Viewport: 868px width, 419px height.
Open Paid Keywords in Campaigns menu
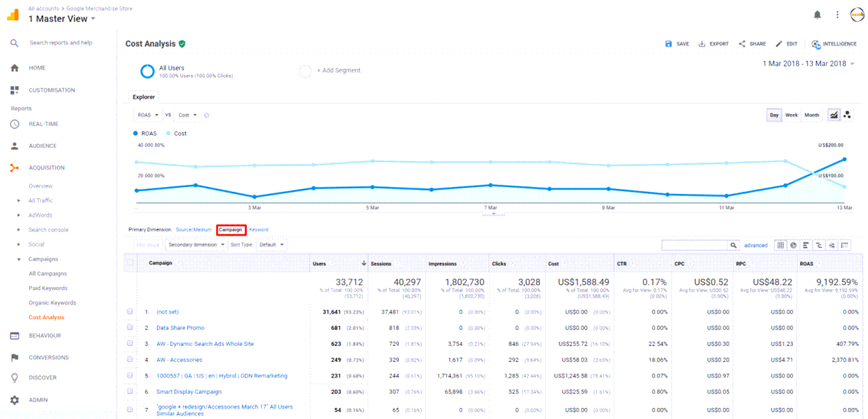[x=48, y=288]
